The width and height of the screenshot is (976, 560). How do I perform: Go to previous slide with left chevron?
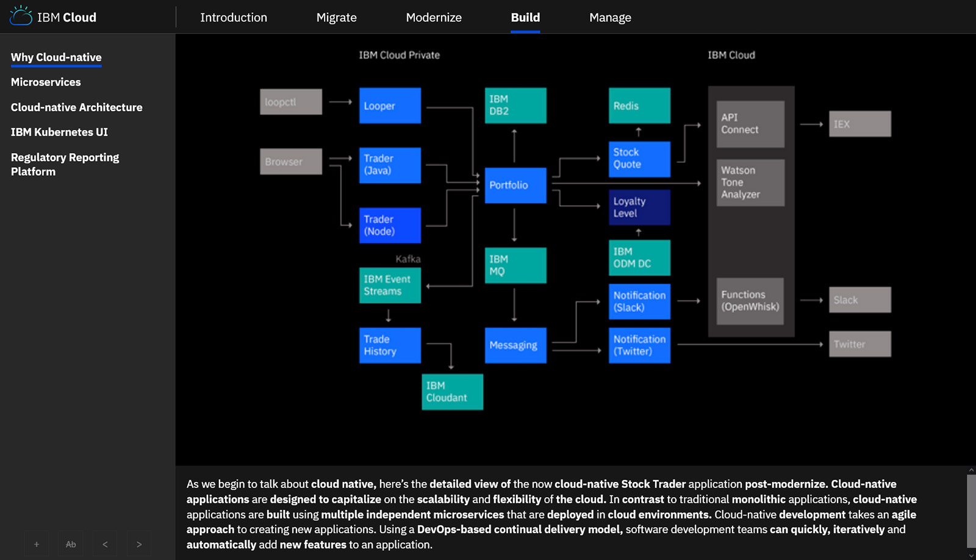click(x=105, y=544)
